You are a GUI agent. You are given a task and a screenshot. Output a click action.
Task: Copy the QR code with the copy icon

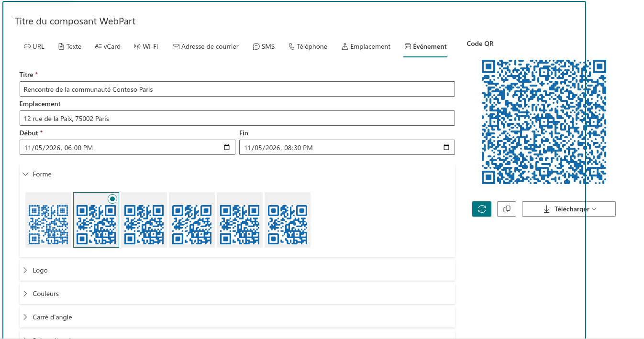click(507, 209)
